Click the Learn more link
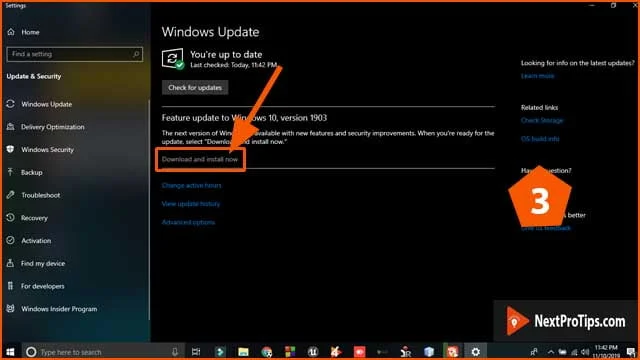The image size is (640, 360). (538, 76)
